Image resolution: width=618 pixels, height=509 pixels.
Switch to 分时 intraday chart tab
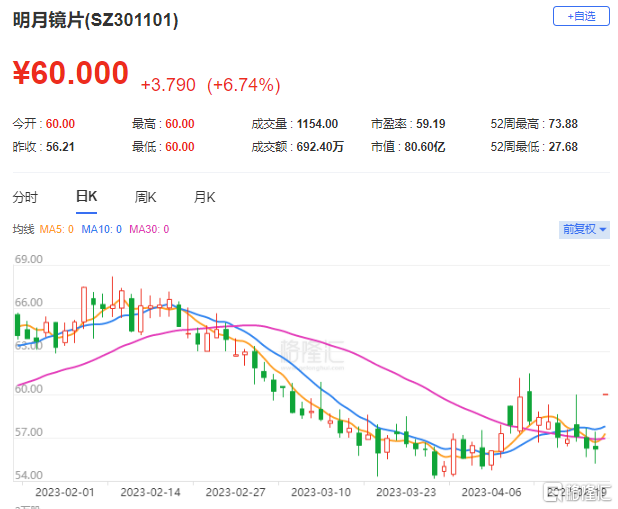[x=25, y=197]
